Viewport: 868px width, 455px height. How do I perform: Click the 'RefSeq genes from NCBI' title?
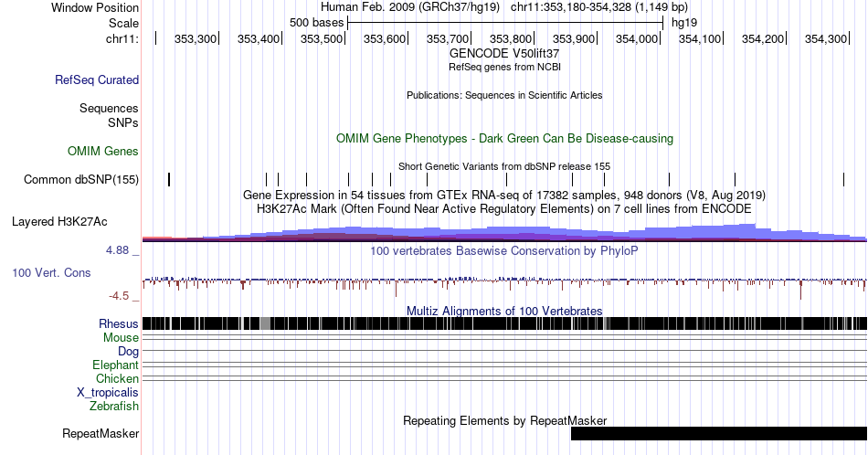[504, 67]
